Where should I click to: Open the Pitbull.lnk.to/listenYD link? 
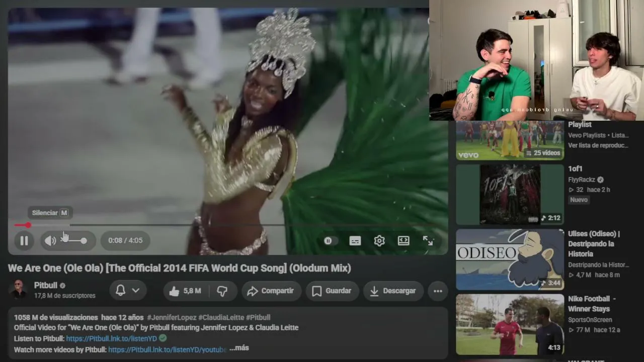pos(111,338)
